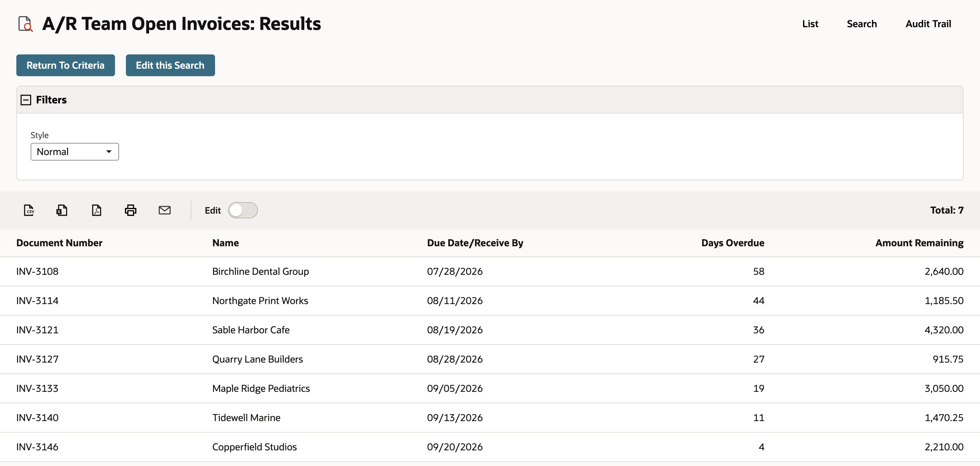Collapse the Filters section

[26, 100]
